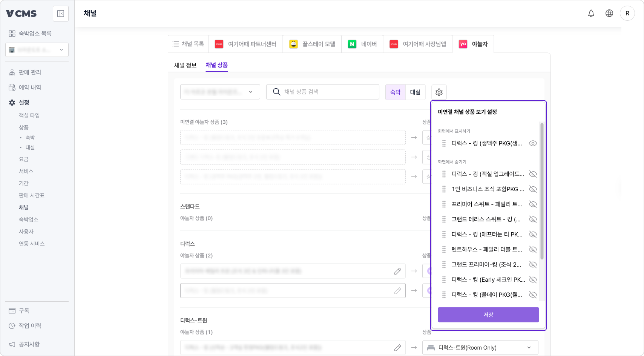
Task: Click the 저장 save button
Action: pos(488,315)
